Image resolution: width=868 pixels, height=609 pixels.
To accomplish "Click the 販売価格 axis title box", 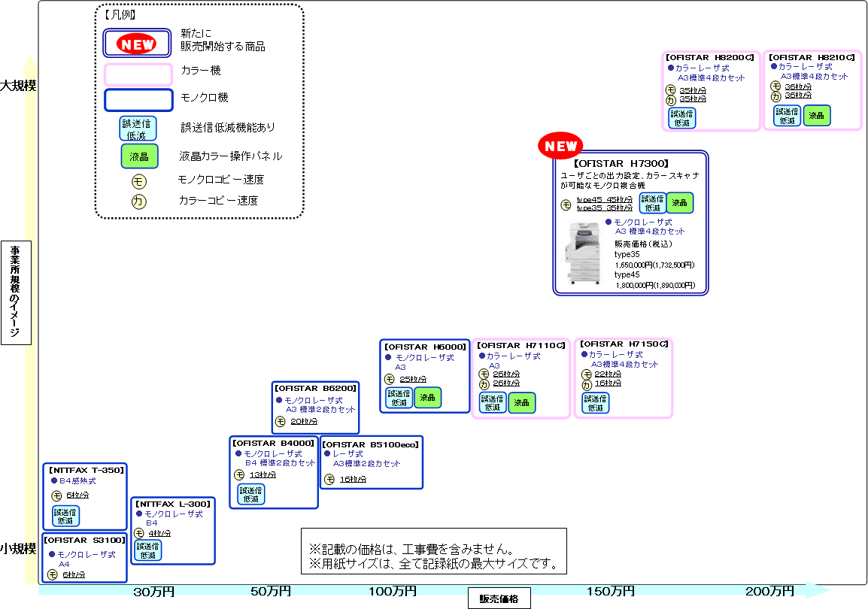I will coord(499,598).
